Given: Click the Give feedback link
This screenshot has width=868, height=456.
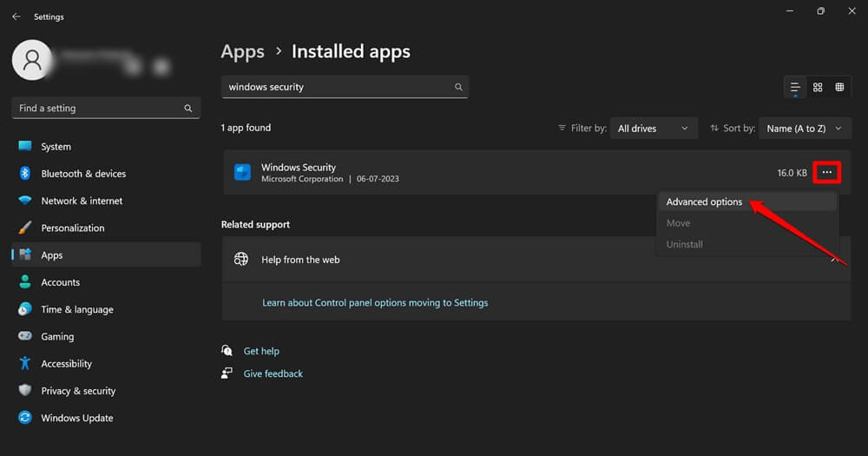Looking at the screenshot, I should click(x=273, y=373).
